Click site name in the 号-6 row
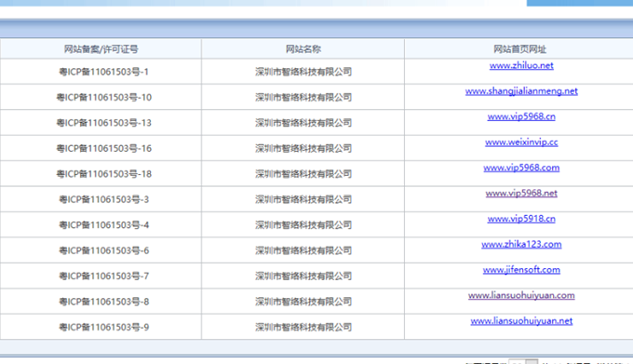Image resolution: width=633 pixels, height=364 pixels. tap(303, 250)
